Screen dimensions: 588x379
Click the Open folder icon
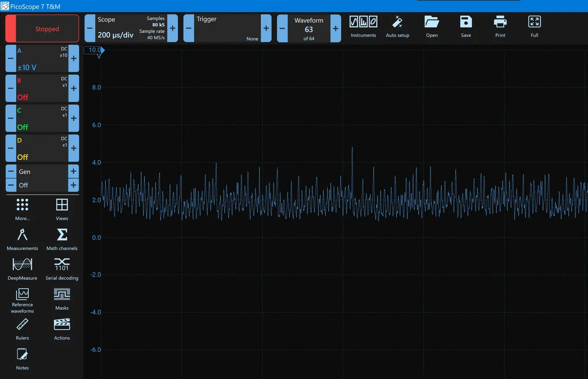(431, 22)
